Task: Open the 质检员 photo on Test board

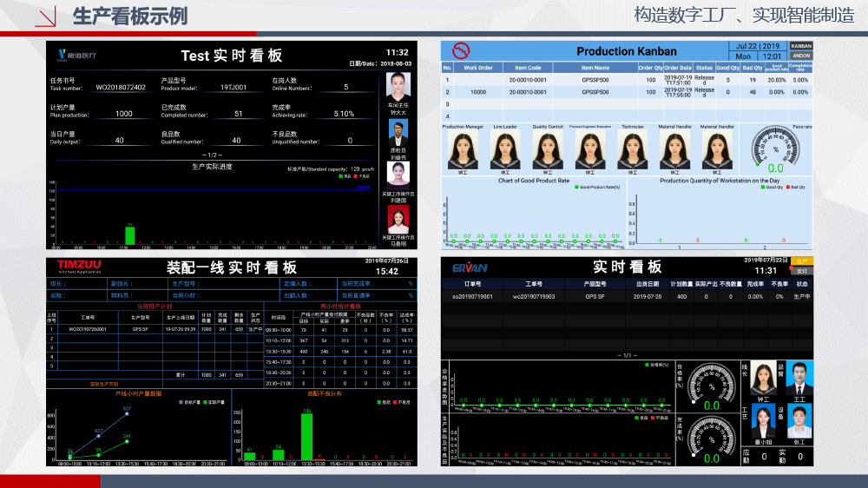Action: (x=398, y=133)
